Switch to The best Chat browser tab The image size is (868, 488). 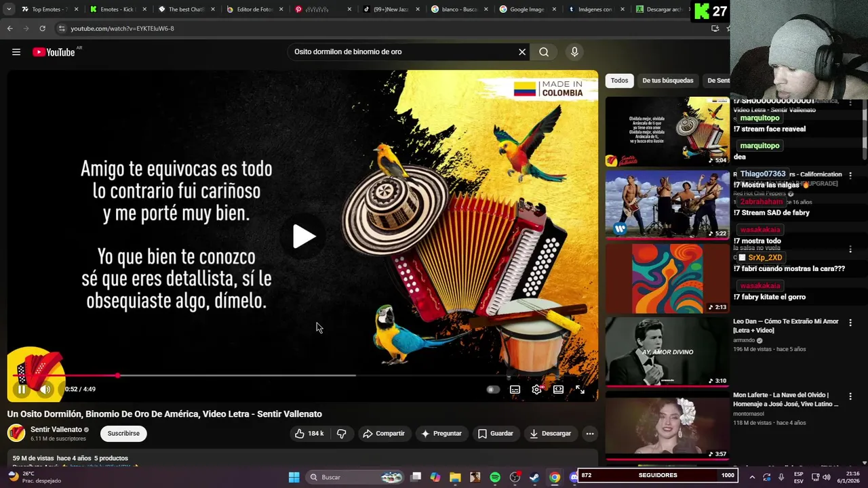click(186, 9)
